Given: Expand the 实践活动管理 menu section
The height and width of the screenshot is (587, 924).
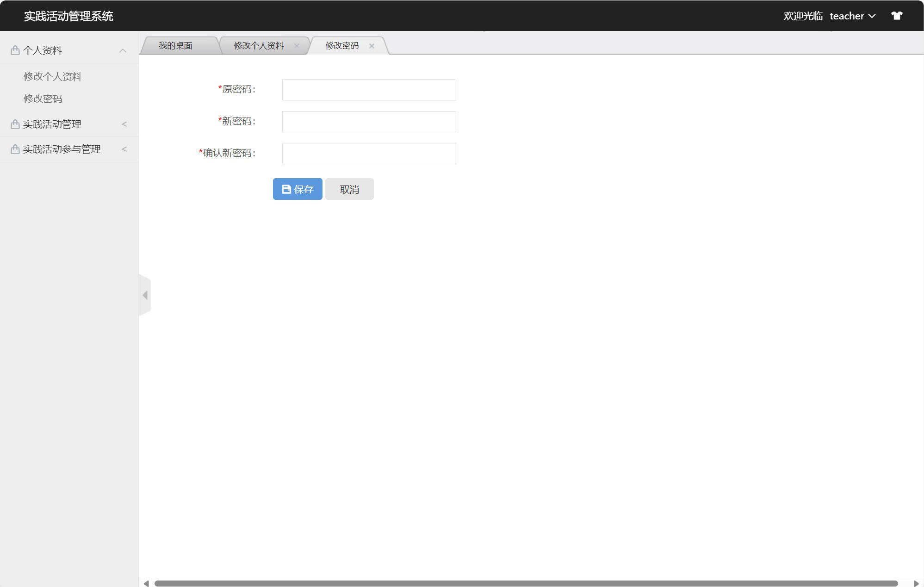Looking at the screenshot, I should click(x=124, y=124).
